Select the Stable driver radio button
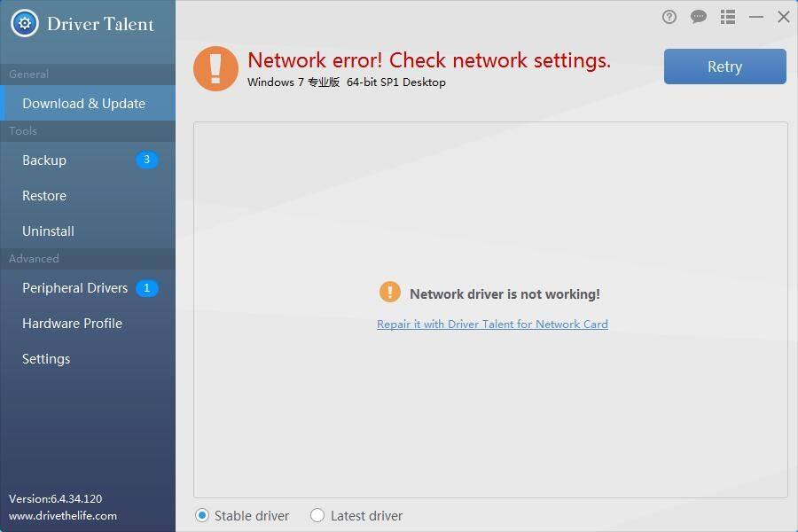 [x=202, y=515]
